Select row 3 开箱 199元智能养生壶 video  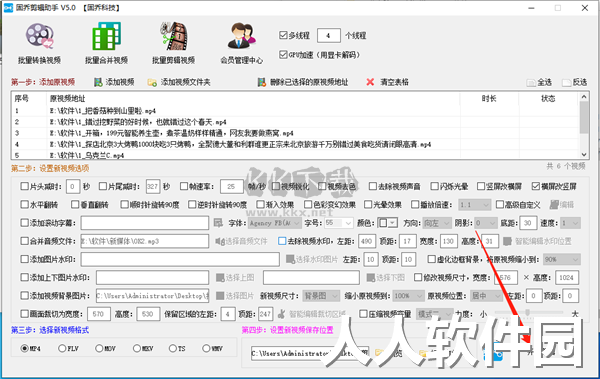click(x=295, y=133)
